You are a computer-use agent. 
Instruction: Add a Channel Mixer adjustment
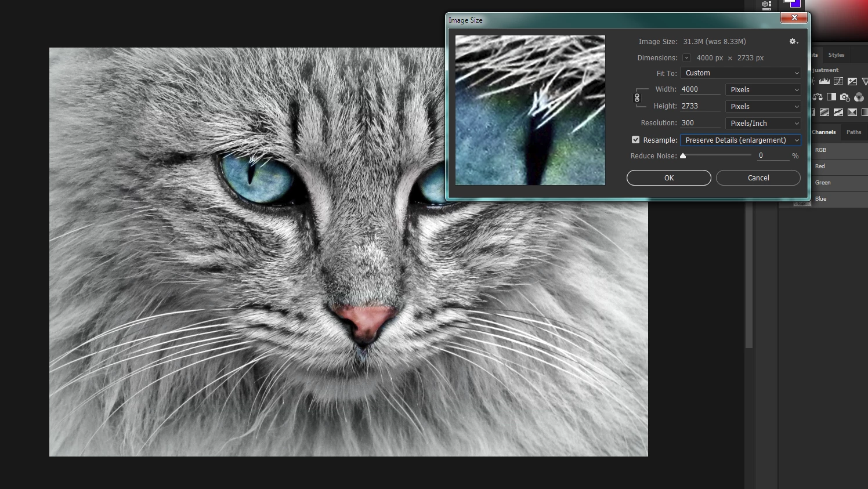[859, 97]
